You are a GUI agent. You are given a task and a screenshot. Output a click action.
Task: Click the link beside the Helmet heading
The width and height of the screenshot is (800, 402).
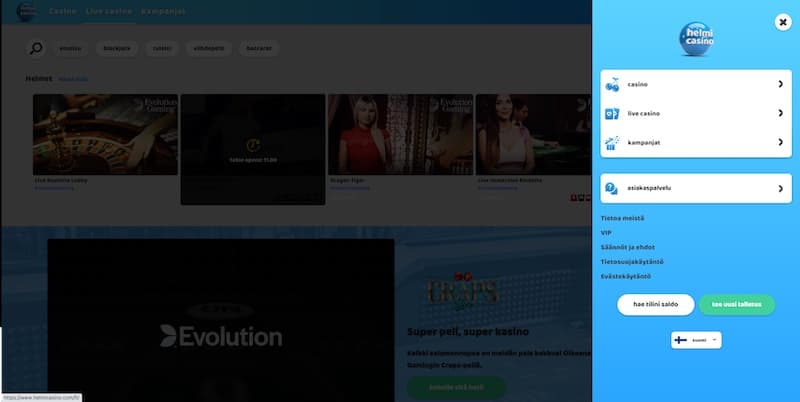click(73, 80)
